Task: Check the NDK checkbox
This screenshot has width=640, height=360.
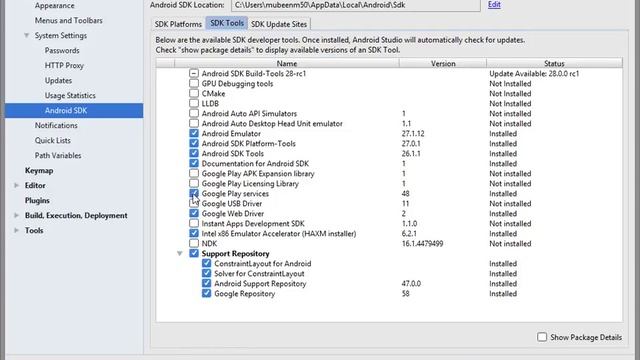Action: tap(194, 243)
